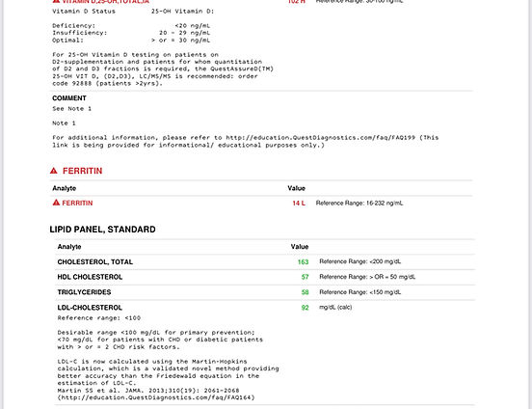Image resolution: width=532 pixels, height=409 pixels.
Task: Select the triglycerides value 58
Action: tap(305, 292)
